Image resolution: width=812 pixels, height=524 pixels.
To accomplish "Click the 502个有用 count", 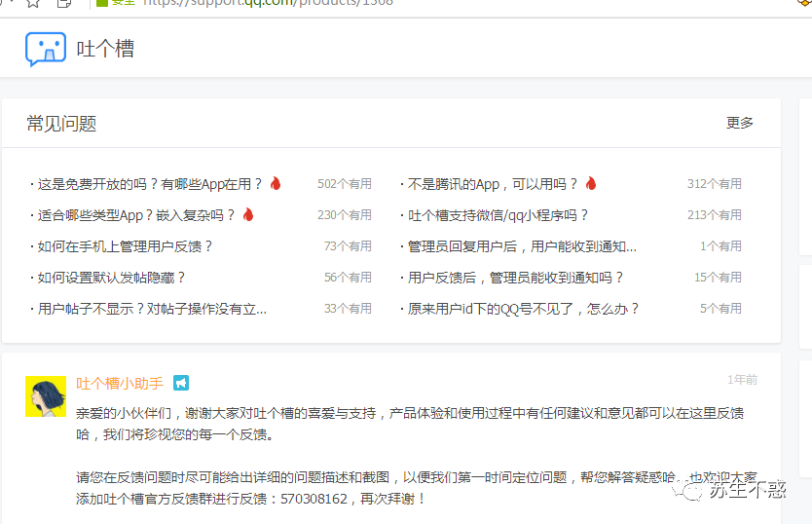I will tap(345, 184).
